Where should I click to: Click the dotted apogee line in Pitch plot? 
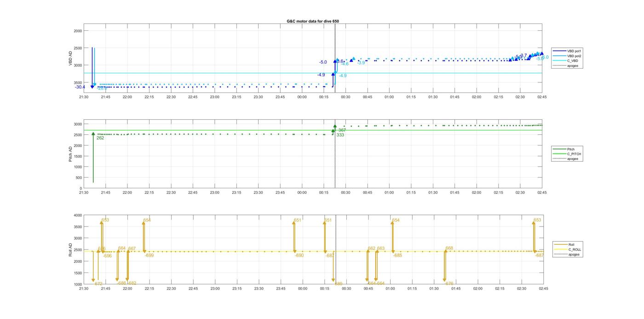335,154
